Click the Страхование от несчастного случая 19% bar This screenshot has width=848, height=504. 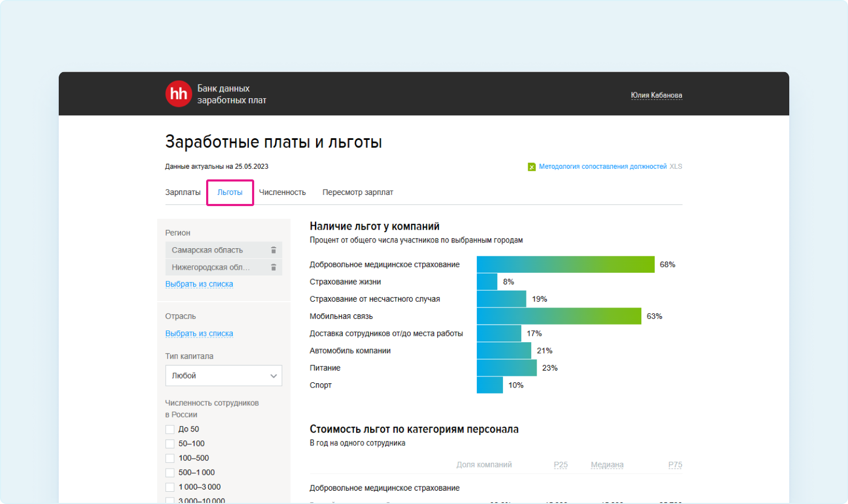point(501,299)
